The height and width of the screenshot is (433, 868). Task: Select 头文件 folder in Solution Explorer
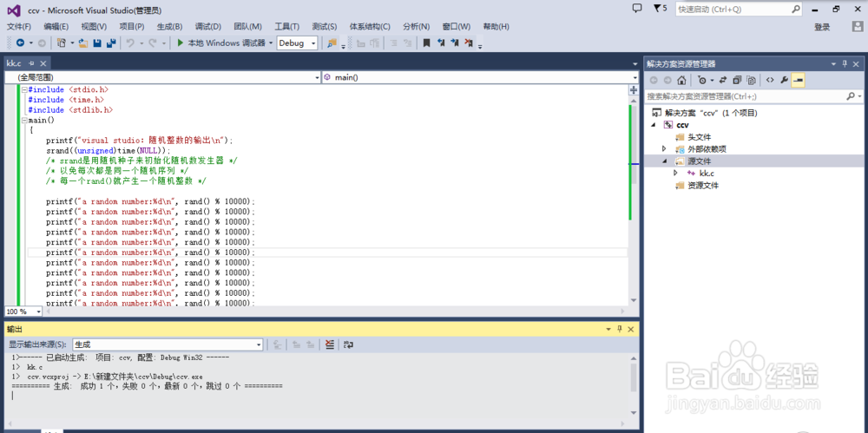pyautogui.click(x=699, y=137)
